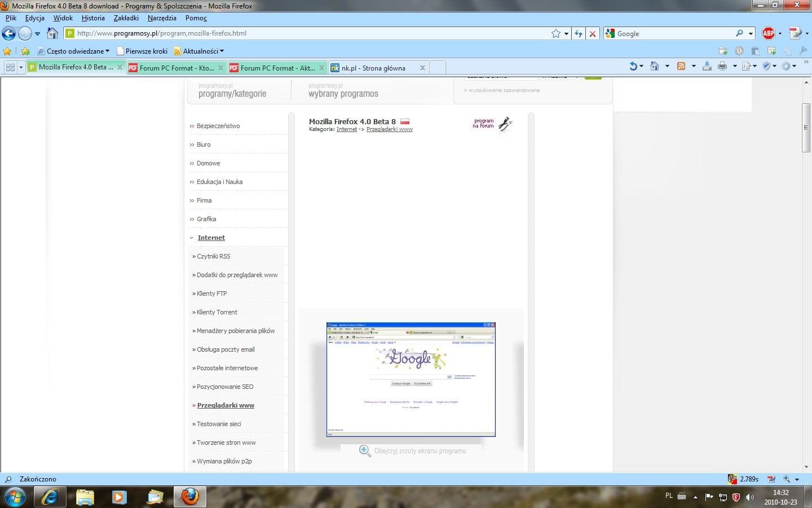Click the vertical scrollbar thumb

click(806, 128)
